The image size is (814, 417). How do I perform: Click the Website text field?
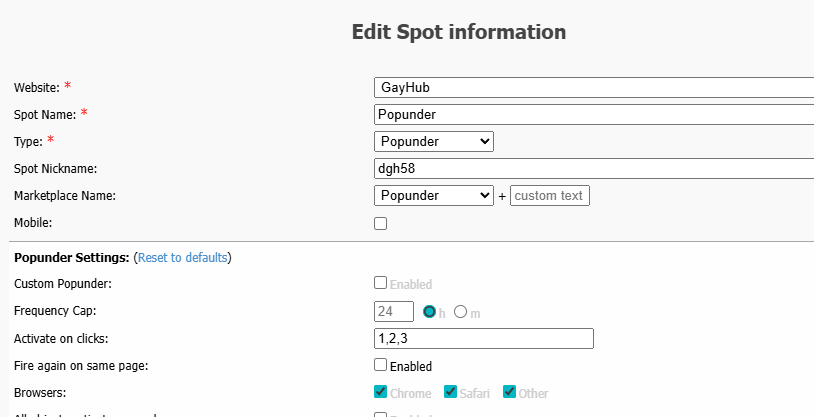click(x=593, y=87)
